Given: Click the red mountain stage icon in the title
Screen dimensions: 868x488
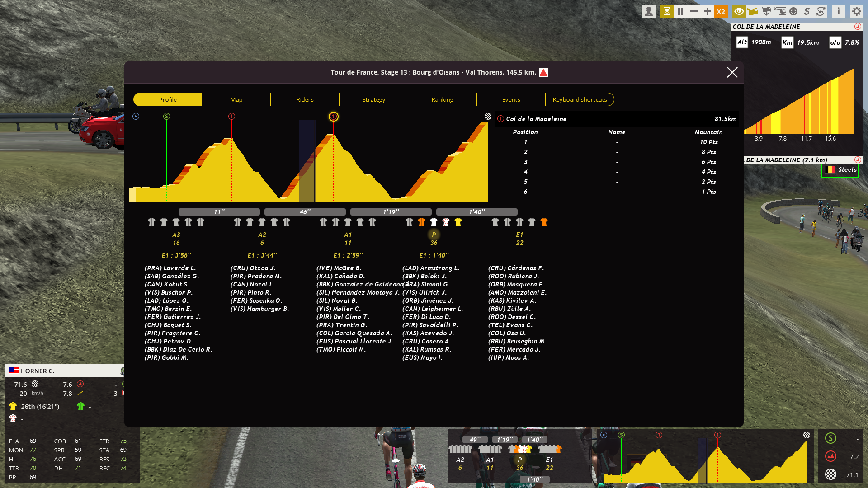Looking at the screenshot, I should click(543, 72).
